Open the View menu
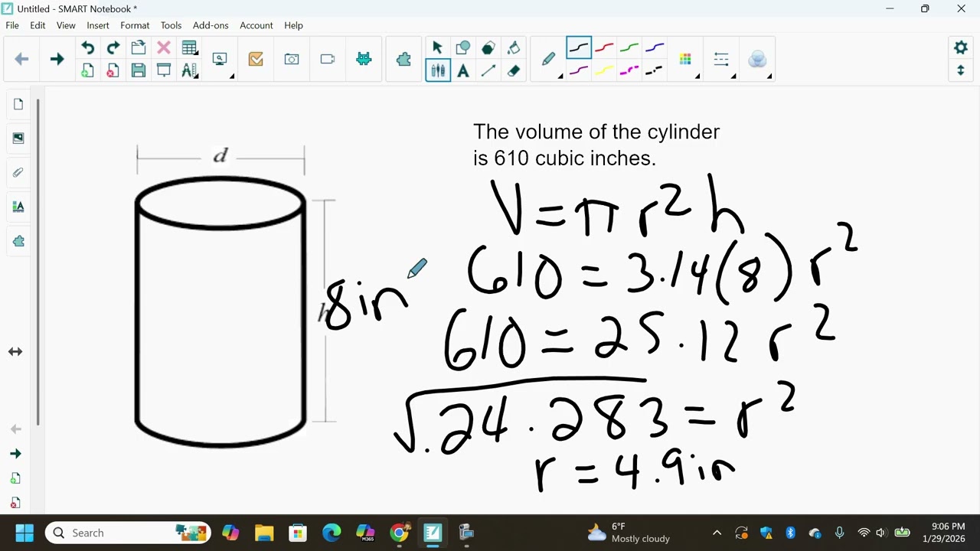 pos(66,25)
